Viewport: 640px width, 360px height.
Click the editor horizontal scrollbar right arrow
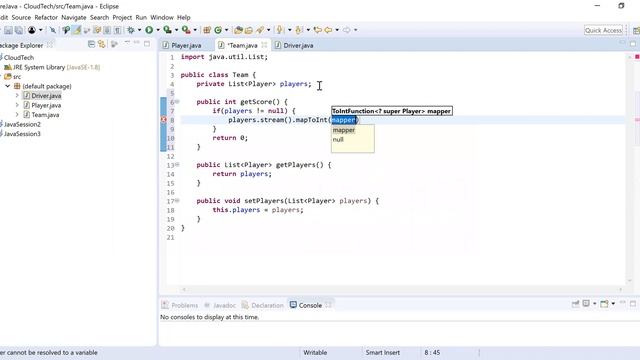click(620, 289)
